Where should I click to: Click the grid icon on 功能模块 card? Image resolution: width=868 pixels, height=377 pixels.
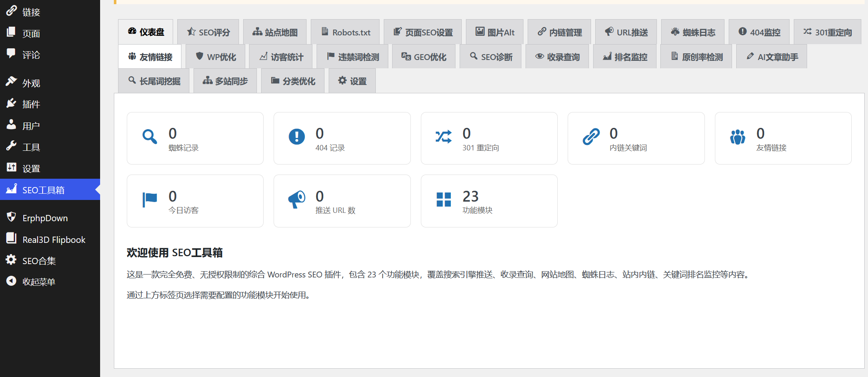point(443,200)
